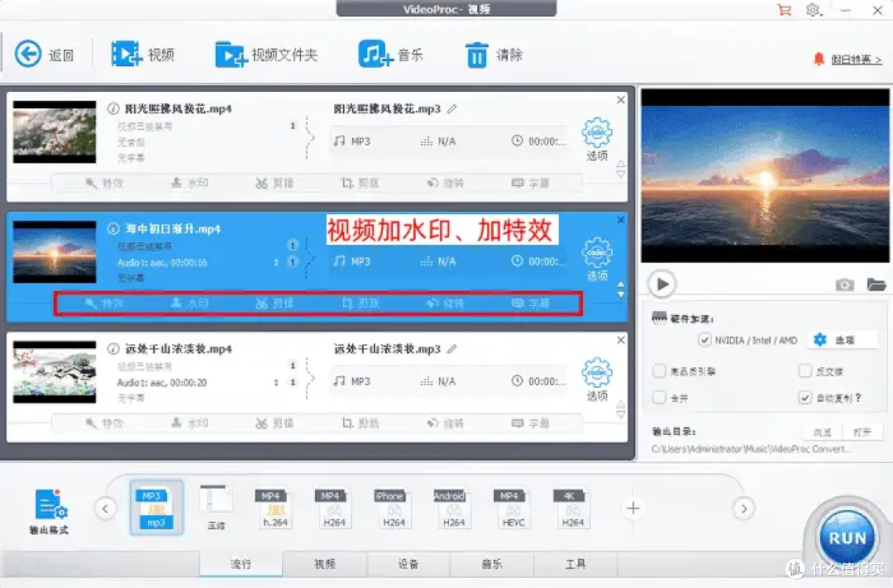Play the preview video
The width and height of the screenshot is (893, 588).
[x=662, y=284]
